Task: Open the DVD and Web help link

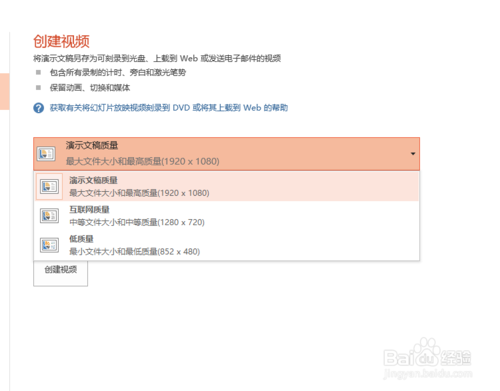Action: 169,108
